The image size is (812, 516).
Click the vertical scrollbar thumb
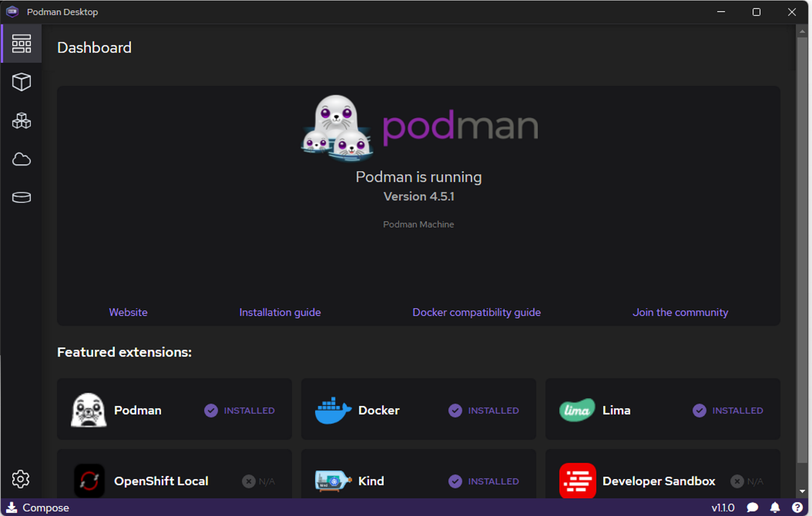point(802,249)
